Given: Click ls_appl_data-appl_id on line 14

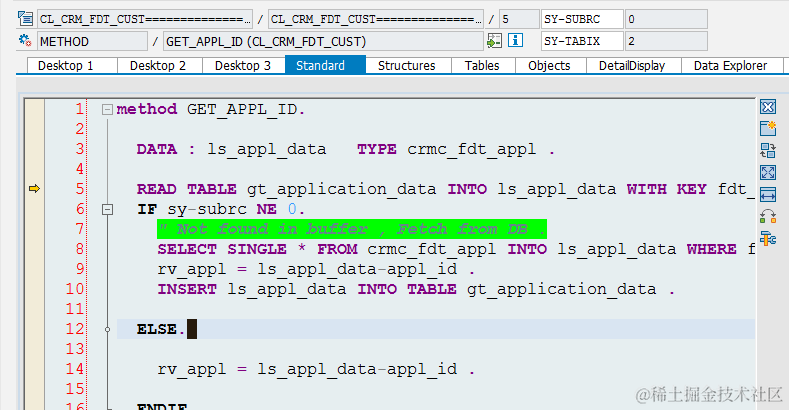Looking at the screenshot, I should tap(357, 370).
